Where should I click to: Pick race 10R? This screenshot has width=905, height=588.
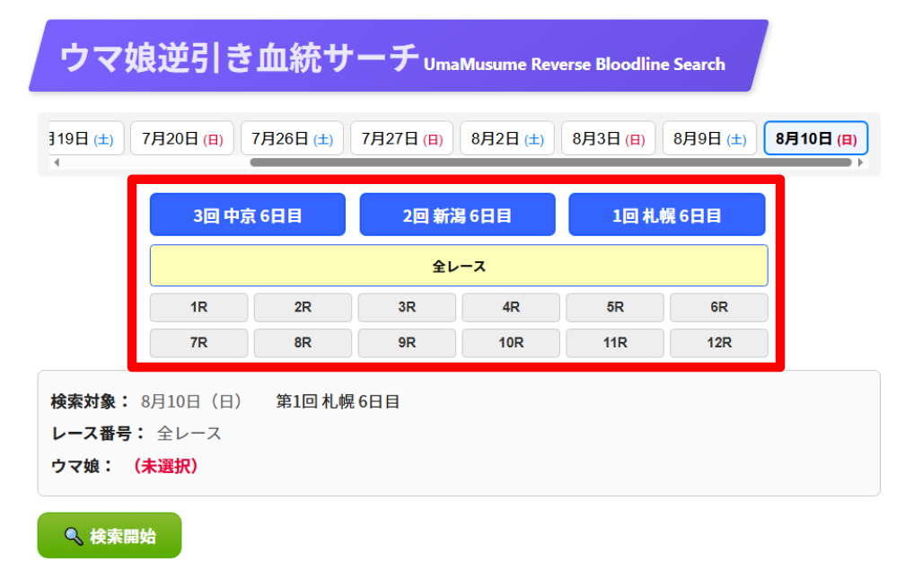511,343
